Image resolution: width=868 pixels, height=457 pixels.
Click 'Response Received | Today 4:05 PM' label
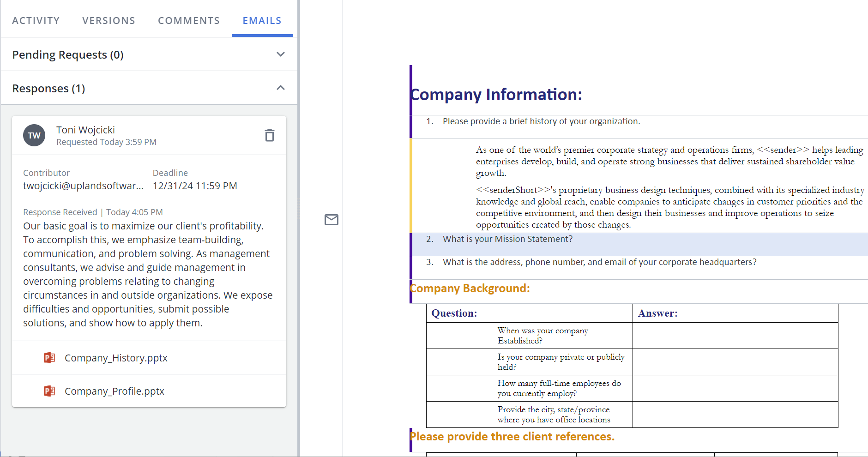pos(93,212)
